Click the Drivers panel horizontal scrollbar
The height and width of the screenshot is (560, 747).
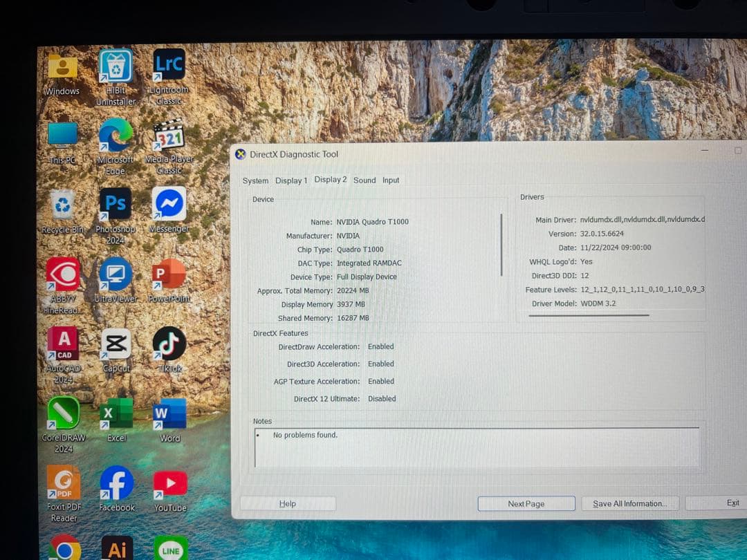coord(589,315)
